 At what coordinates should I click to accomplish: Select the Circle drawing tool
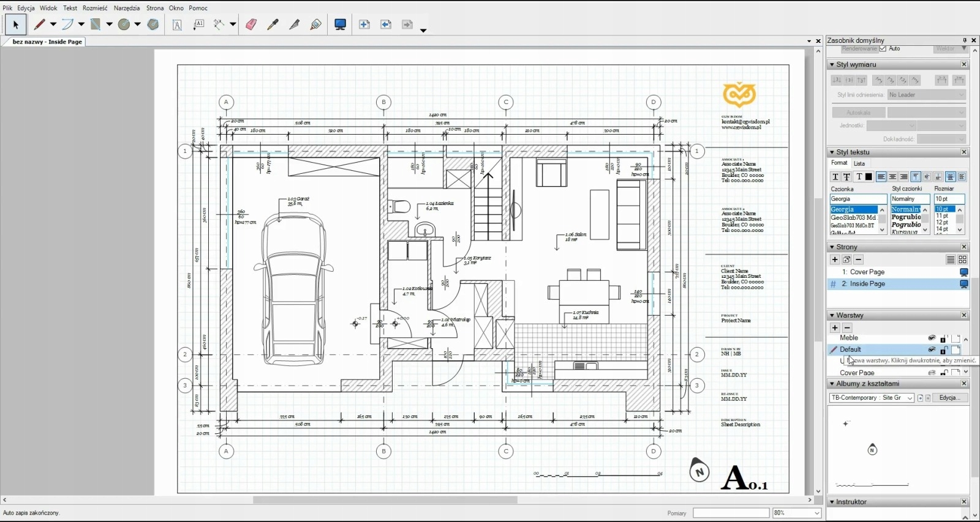124,24
